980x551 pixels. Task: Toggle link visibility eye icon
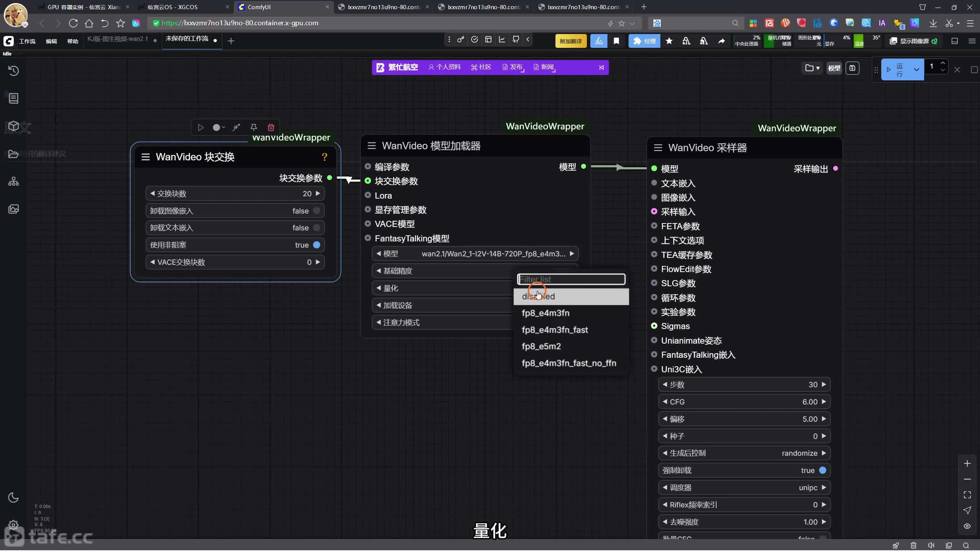[x=967, y=526]
